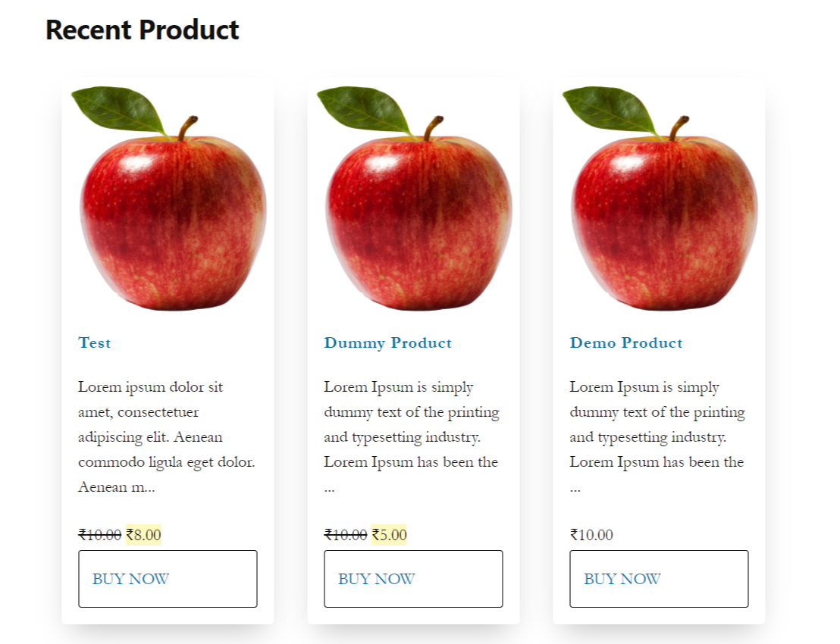The image size is (840, 644).
Task: Click the Test product Lorem ipsum description
Action: (167, 437)
